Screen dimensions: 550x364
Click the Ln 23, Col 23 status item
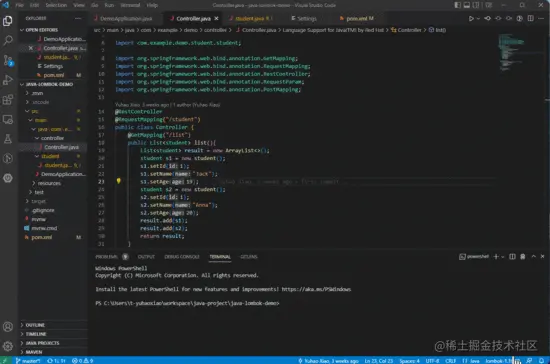(379, 360)
